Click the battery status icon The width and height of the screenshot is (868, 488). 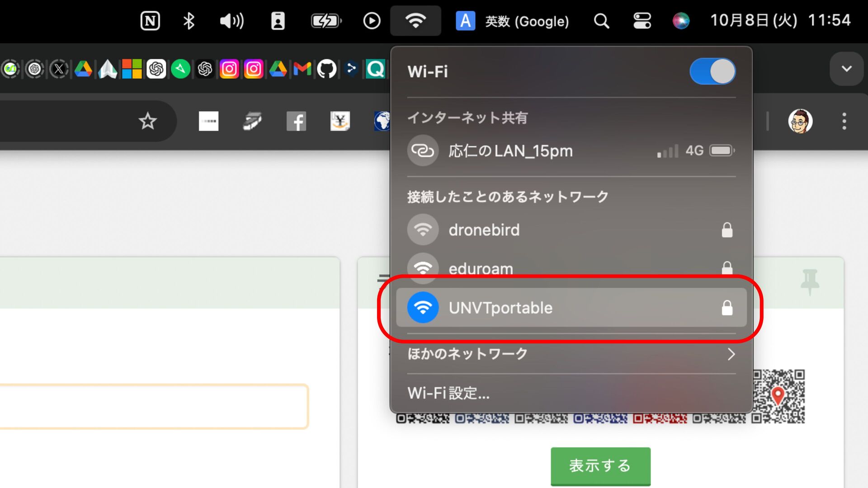click(326, 21)
